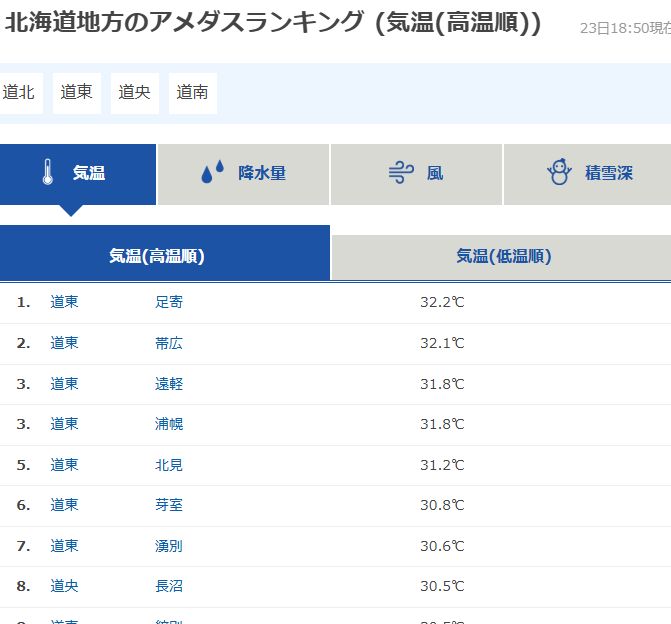This screenshot has height=624, width=671.
Task: Open the 長沼 station link
Action: pyautogui.click(x=169, y=586)
